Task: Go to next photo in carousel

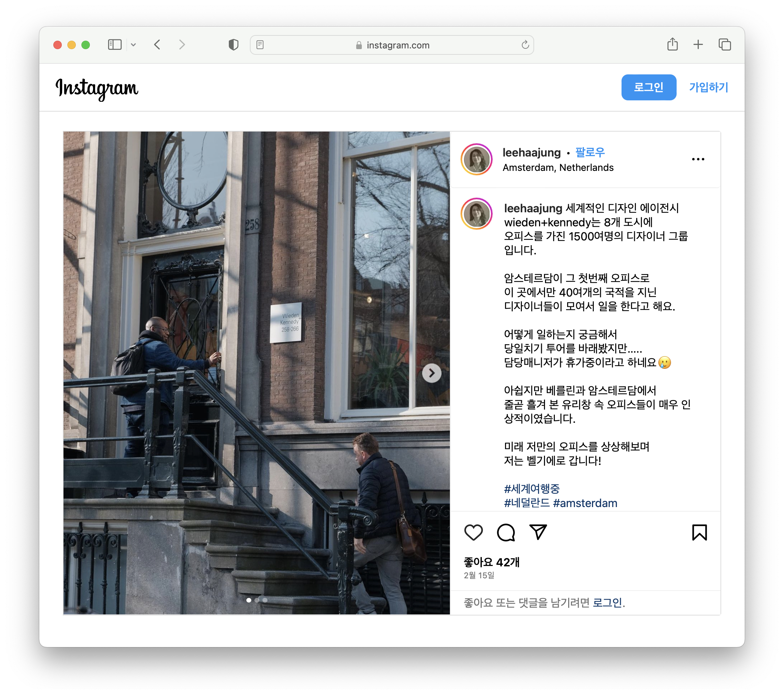Action: tap(431, 373)
